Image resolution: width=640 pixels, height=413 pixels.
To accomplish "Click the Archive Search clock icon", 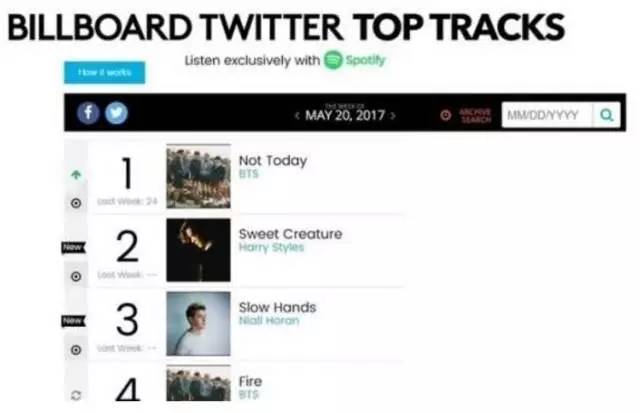I will (x=446, y=115).
